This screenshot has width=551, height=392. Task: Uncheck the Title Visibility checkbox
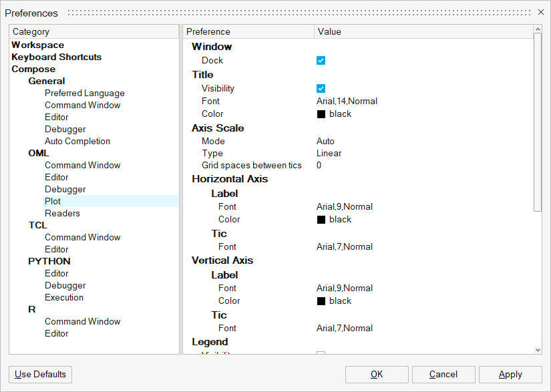tap(321, 89)
